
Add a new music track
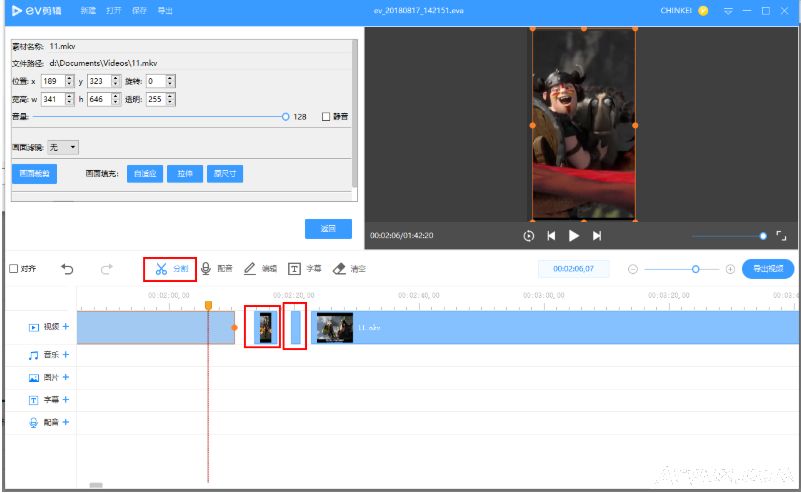coord(66,354)
